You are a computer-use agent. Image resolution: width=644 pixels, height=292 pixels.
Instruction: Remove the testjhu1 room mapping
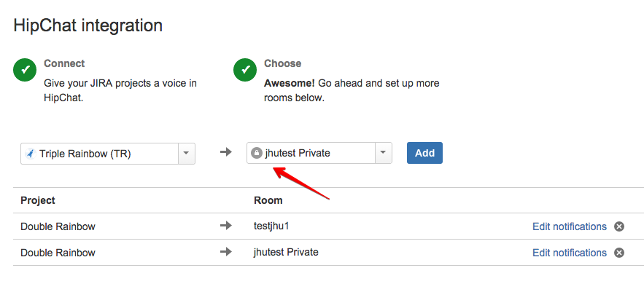[619, 226]
